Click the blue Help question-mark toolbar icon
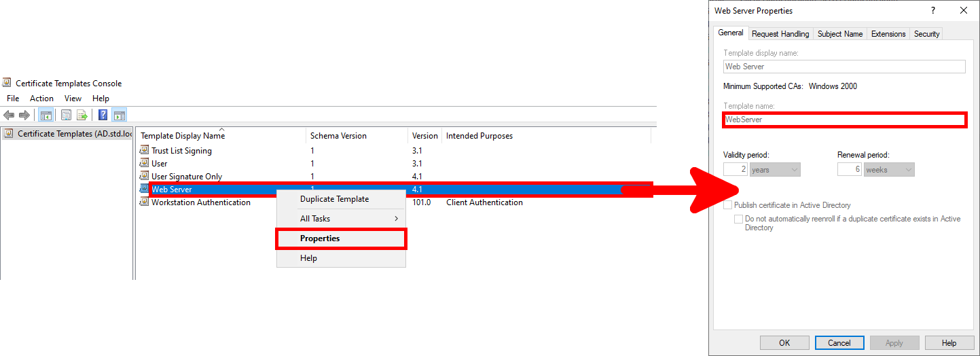The width and height of the screenshot is (980, 356). coord(103,115)
